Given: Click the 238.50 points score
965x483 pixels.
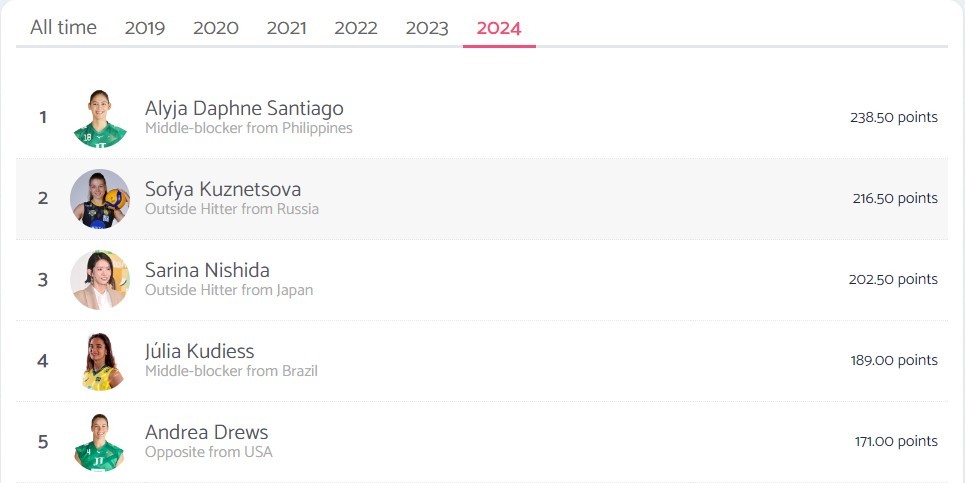Looking at the screenshot, I should pyautogui.click(x=894, y=117).
